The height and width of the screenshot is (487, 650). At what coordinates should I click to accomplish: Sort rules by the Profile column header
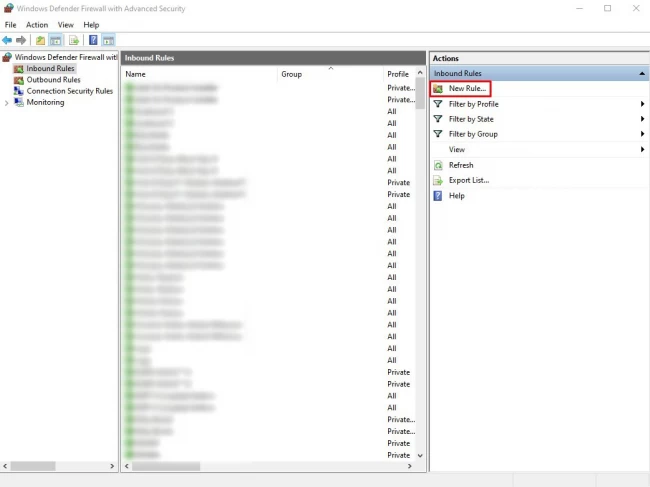(x=399, y=74)
